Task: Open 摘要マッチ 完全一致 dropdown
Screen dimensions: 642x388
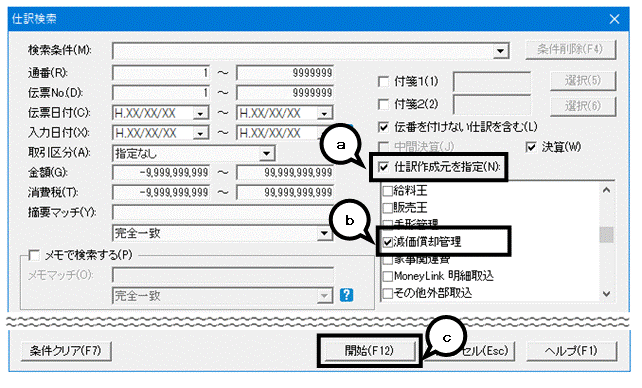Action: 324,233
